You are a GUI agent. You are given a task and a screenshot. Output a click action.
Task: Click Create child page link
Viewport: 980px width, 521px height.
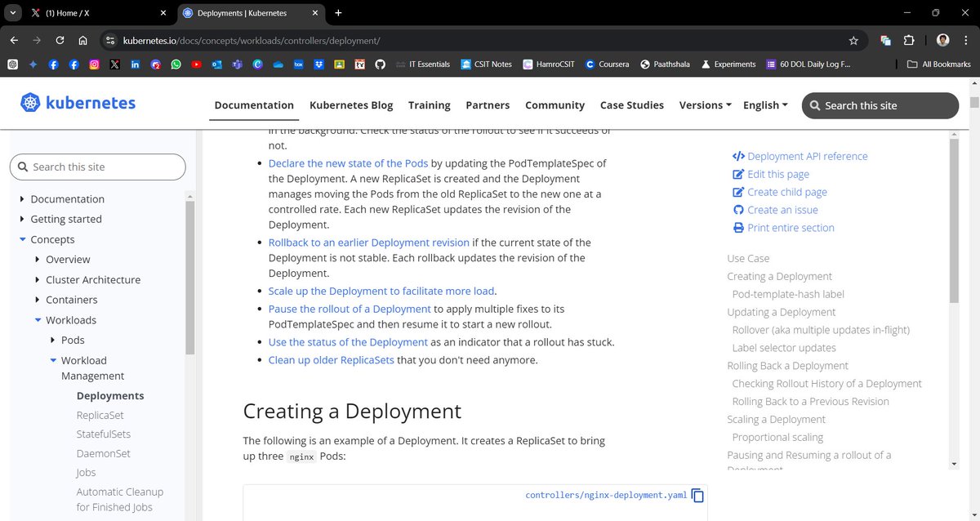tap(780, 192)
